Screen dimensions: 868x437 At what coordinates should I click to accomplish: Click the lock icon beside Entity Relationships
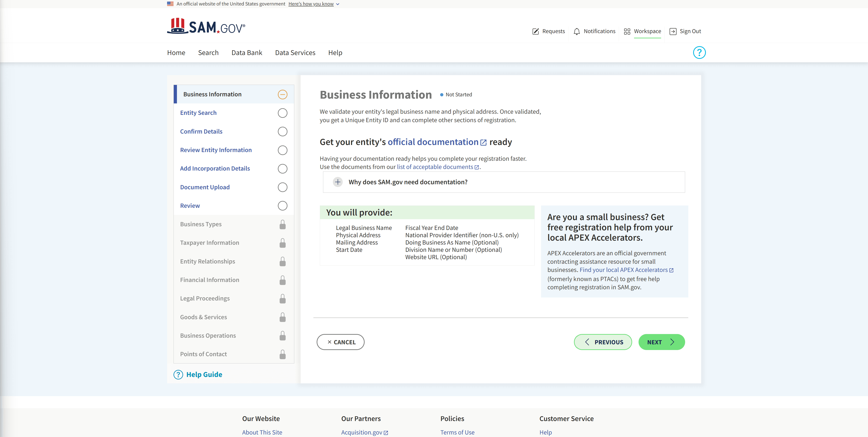tap(282, 261)
